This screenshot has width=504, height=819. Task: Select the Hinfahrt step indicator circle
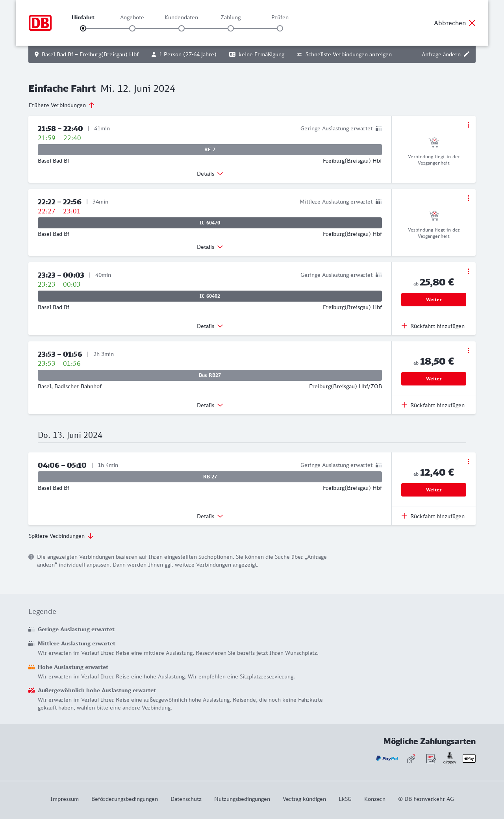[x=83, y=28]
